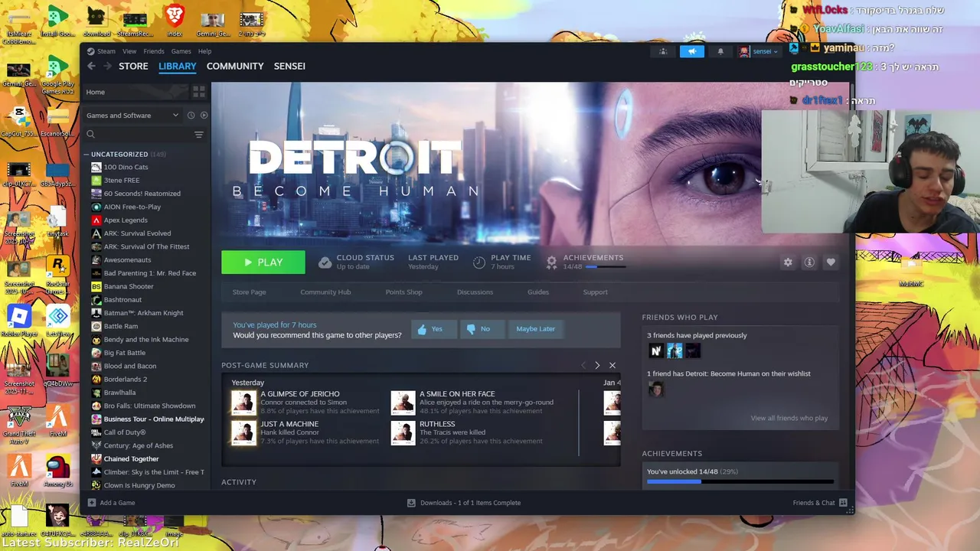View all friends who play
The height and width of the screenshot is (551, 980).
click(789, 419)
